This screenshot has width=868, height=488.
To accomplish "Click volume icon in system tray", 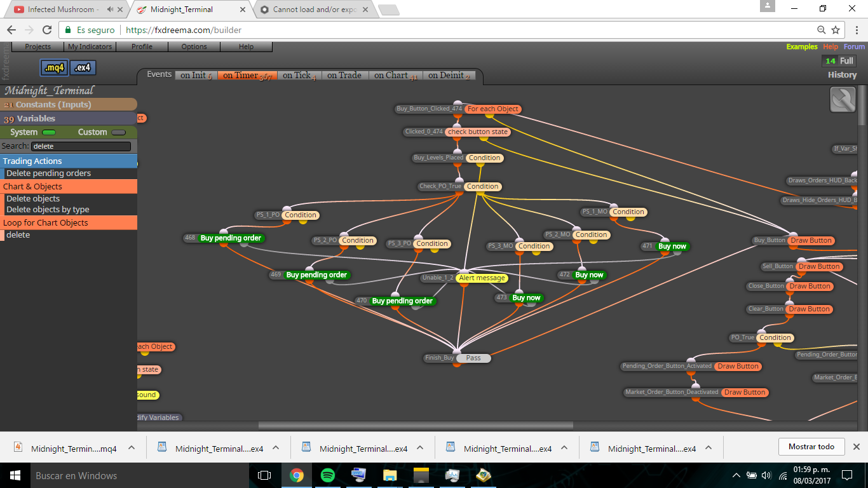I will point(766,475).
